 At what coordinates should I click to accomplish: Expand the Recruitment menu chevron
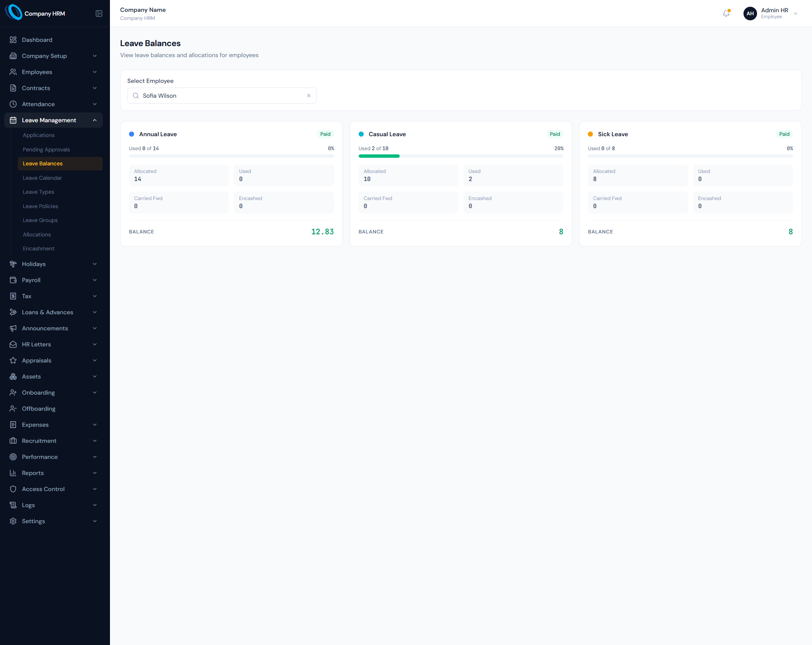coord(95,441)
